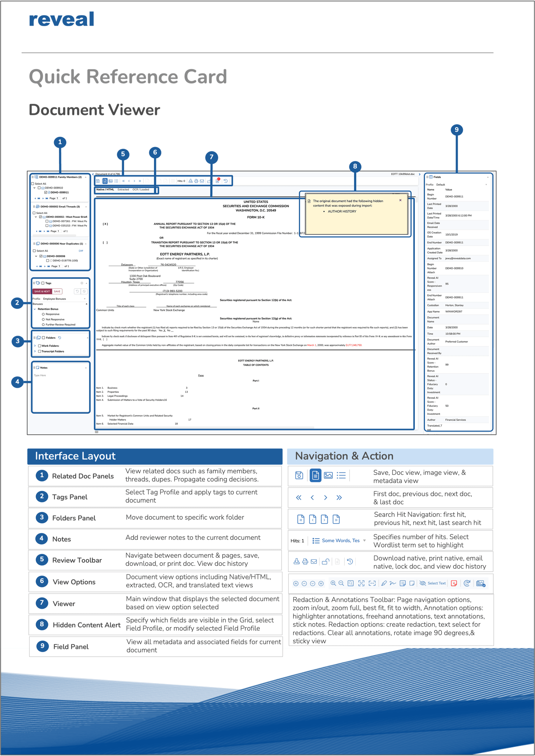Image resolution: width=535 pixels, height=756 pixels.
Task: Click back arrow beside Document 4 of 4,796
Action: pyautogui.click(x=93, y=174)
